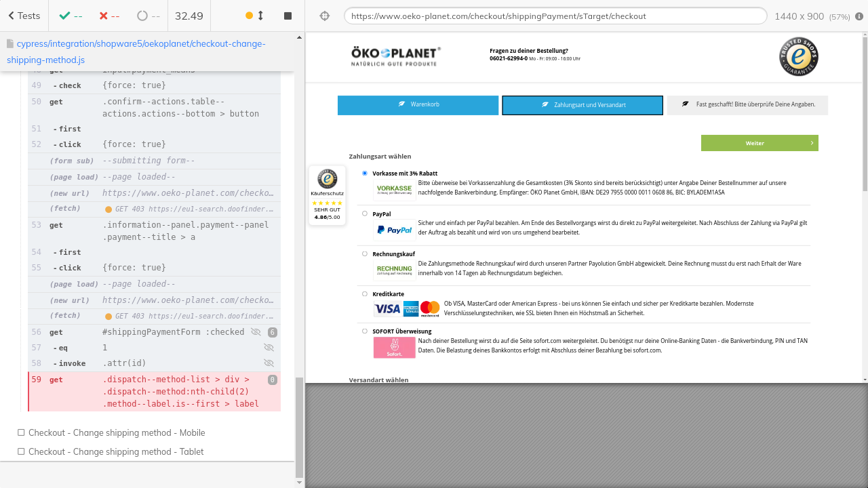
Task: Click hidden-eye icon on the invoke command
Action: [x=269, y=363]
